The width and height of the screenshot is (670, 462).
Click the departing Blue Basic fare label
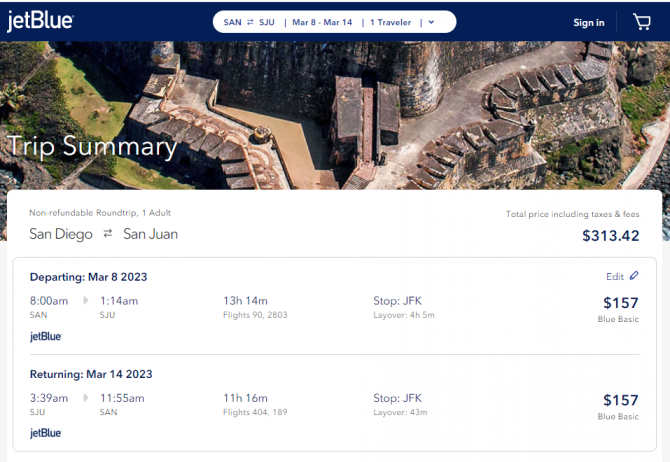618,319
